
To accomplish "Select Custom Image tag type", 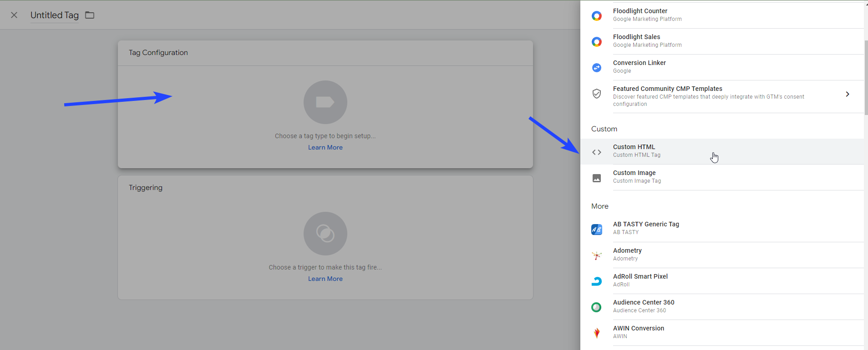I will [722, 177].
